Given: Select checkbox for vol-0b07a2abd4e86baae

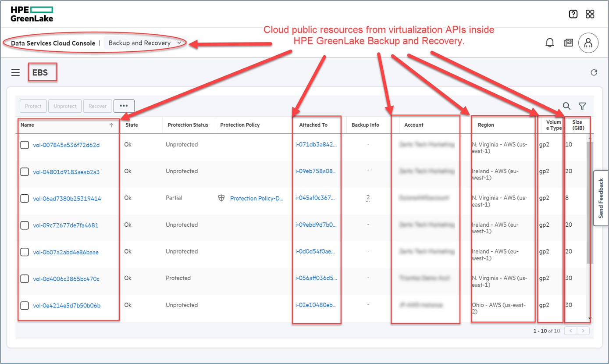Looking at the screenshot, I should (25, 252).
